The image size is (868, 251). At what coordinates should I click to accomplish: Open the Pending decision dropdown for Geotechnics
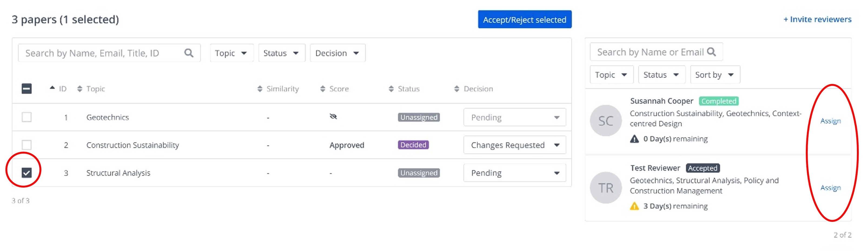pos(515,117)
